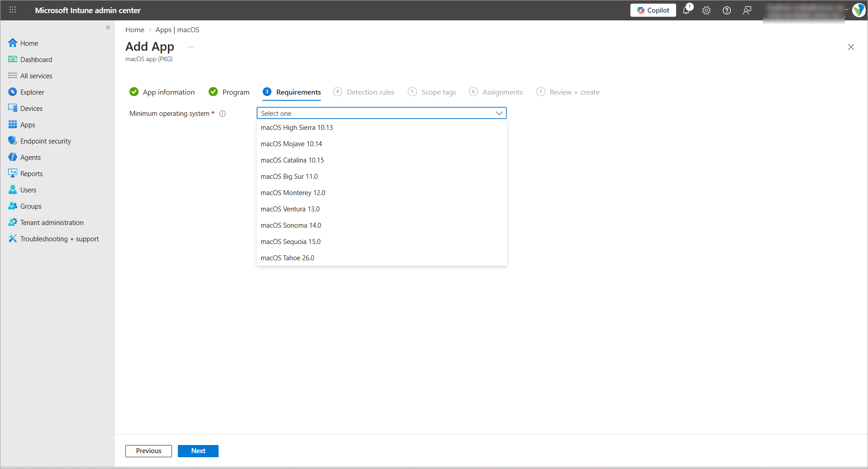
Task: Choose macOS Sonoma 14.0 option
Action: pyautogui.click(x=382, y=225)
